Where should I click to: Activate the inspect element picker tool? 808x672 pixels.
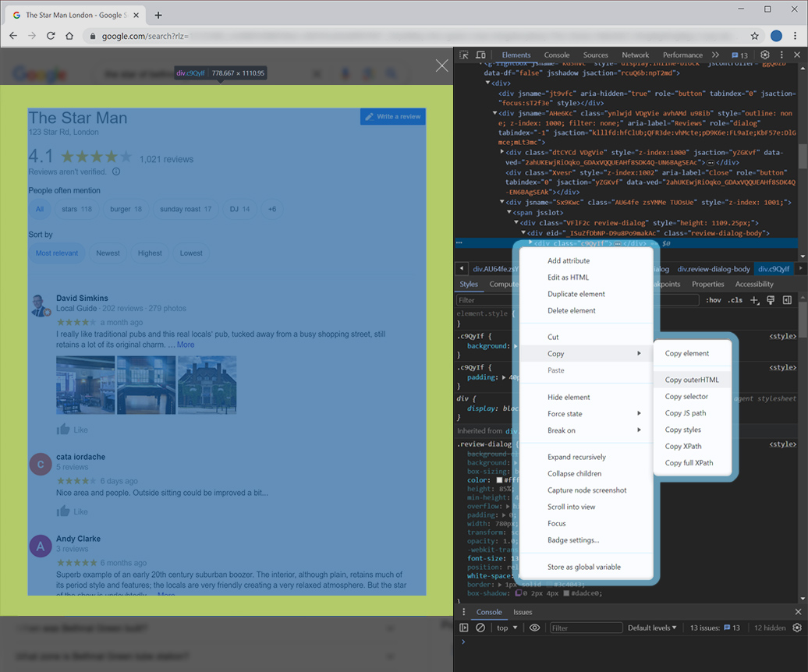click(x=464, y=55)
